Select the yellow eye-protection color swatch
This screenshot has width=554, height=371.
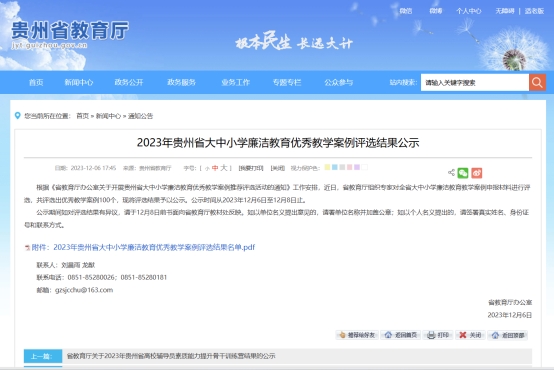[327, 167]
